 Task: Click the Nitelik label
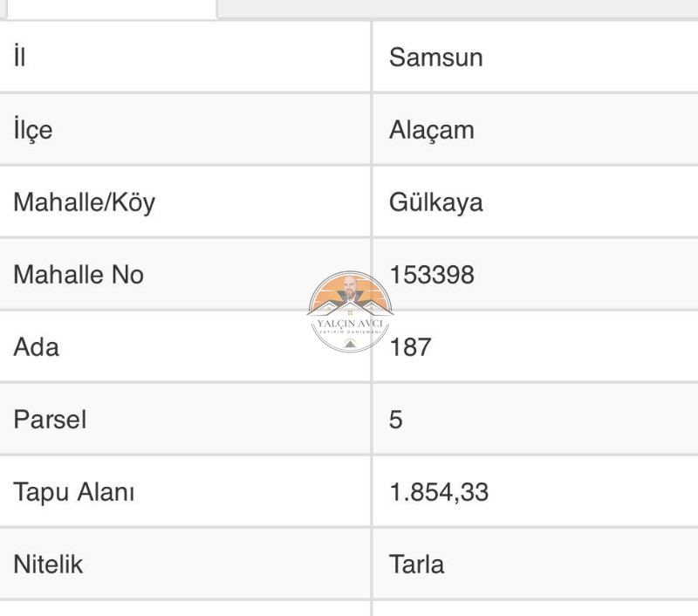click(x=48, y=565)
